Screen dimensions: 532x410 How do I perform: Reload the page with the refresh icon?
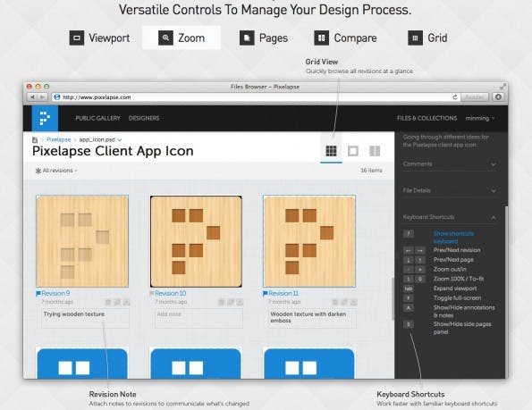(455, 97)
